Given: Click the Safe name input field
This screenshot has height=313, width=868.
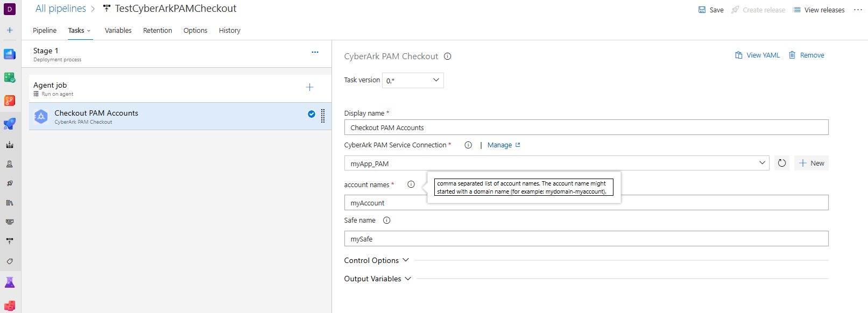Looking at the screenshot, I should [586, 239].
